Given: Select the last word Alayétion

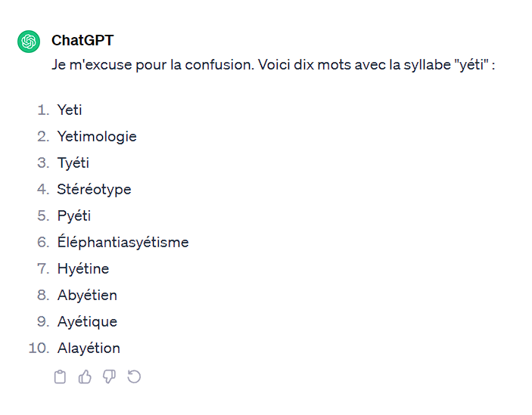Looking at the screenshot, I should point(89,348).
